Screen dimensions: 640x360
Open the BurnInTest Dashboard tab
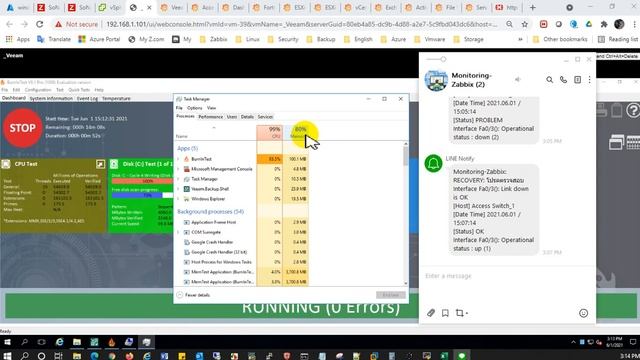tap(13, 98)
